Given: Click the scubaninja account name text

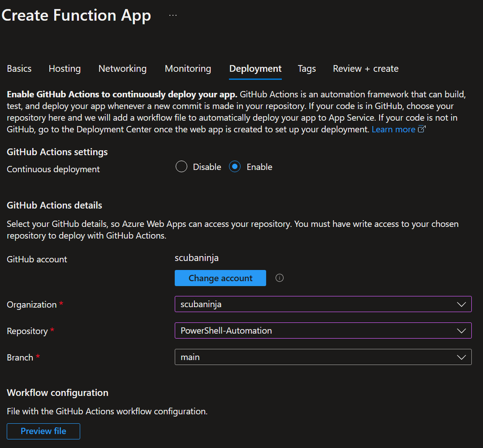Looking at the screenshot, I should (x=196, y=258).
